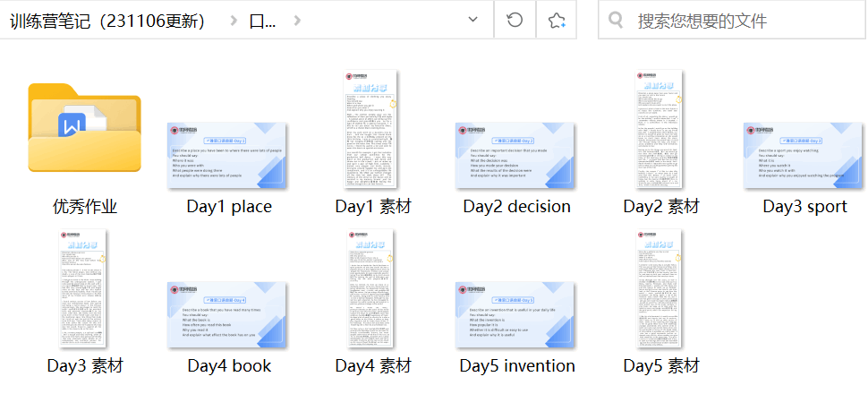
Task: Expand chevron after the 口... breadcrumb
Action: coord(297,20)
